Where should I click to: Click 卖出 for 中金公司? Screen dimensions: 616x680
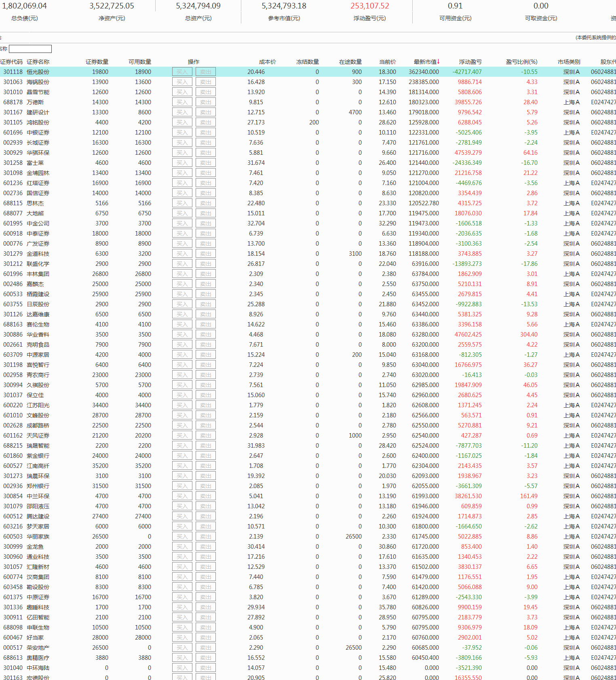click(206, 223)
